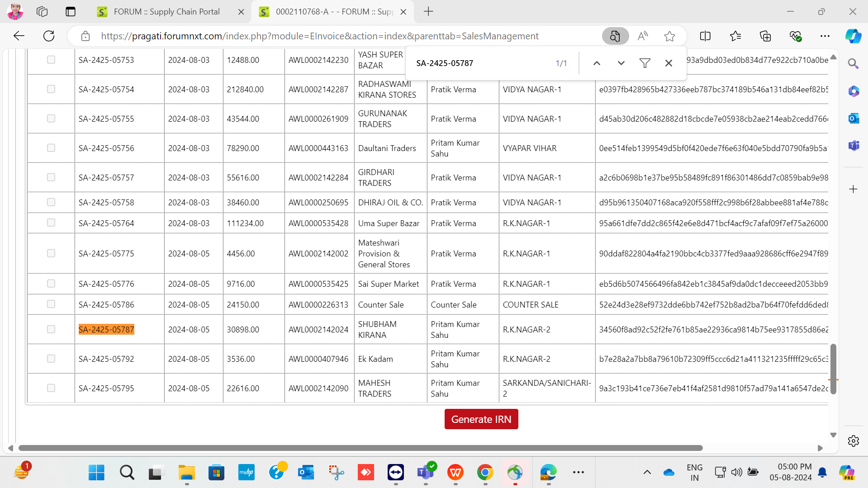Add this page to favorites star
Image resolution: width=868 pixels, height=488 pixels.
669,36
